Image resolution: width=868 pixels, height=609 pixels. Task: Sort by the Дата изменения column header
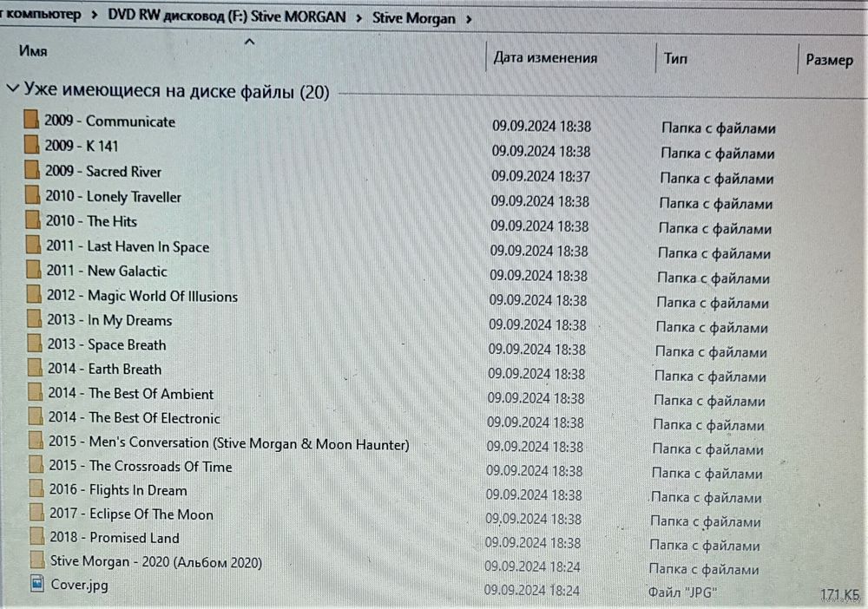pyautogui.click(x=545, y=57)
